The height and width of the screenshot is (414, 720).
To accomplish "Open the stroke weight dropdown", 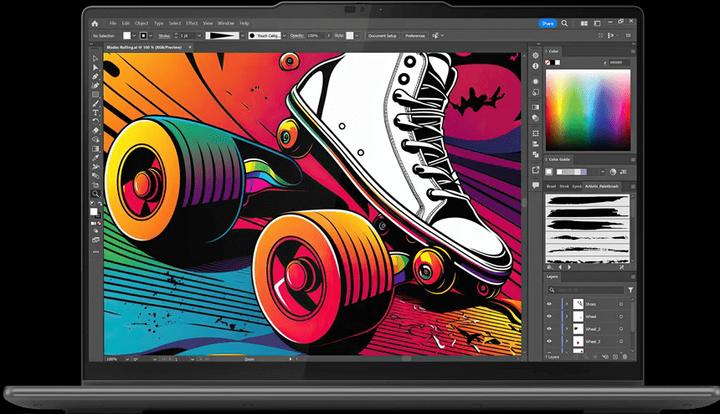I will 199,35.
